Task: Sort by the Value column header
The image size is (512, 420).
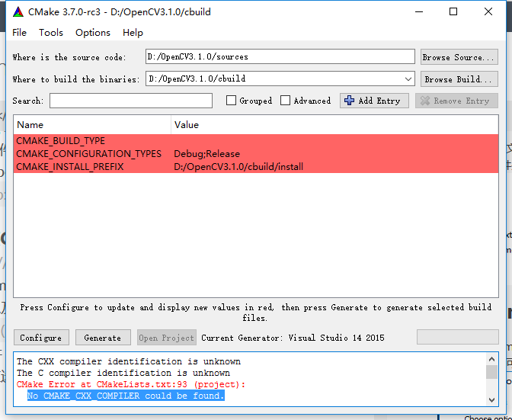Action: coord(334,125)
